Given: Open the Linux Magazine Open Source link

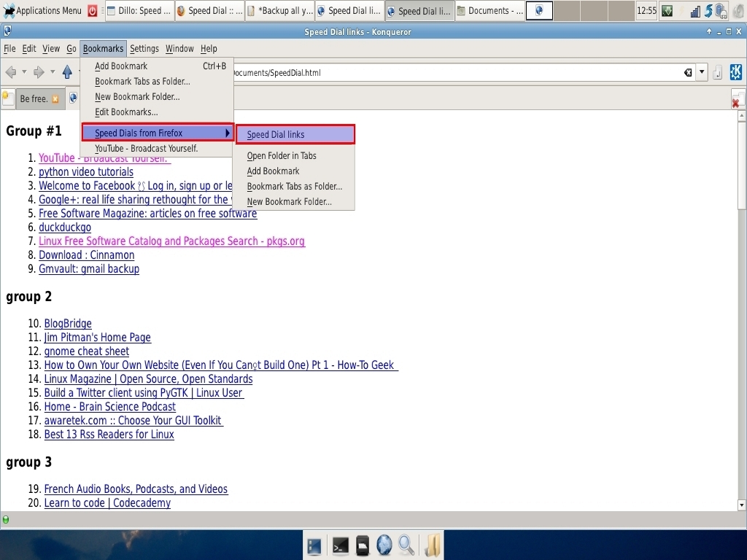Looking at the screenshot, I should (148, 378).
